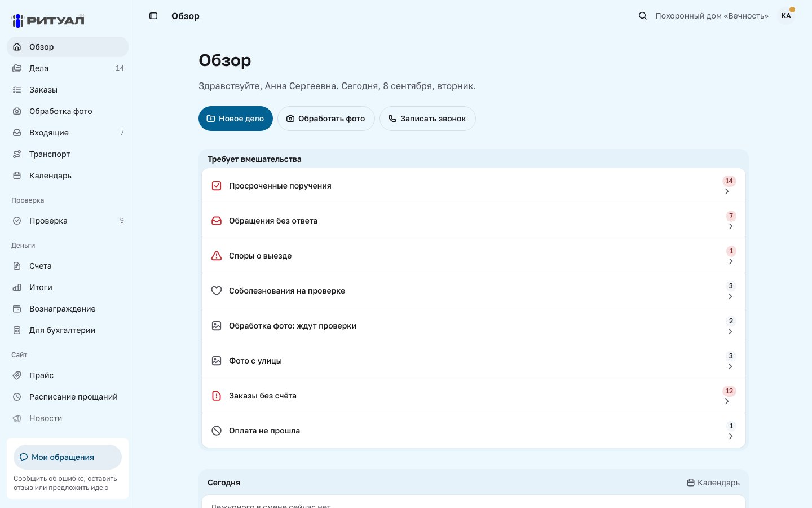Click the list icon beside Заказы
The image size is (812, 508).
(x=17, y=90)
